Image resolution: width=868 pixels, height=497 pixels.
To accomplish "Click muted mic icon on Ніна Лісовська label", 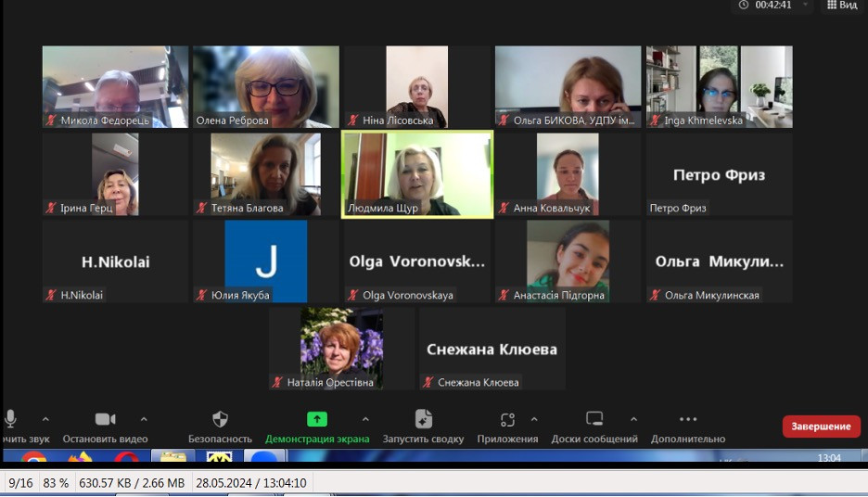I will pos(353,121).
